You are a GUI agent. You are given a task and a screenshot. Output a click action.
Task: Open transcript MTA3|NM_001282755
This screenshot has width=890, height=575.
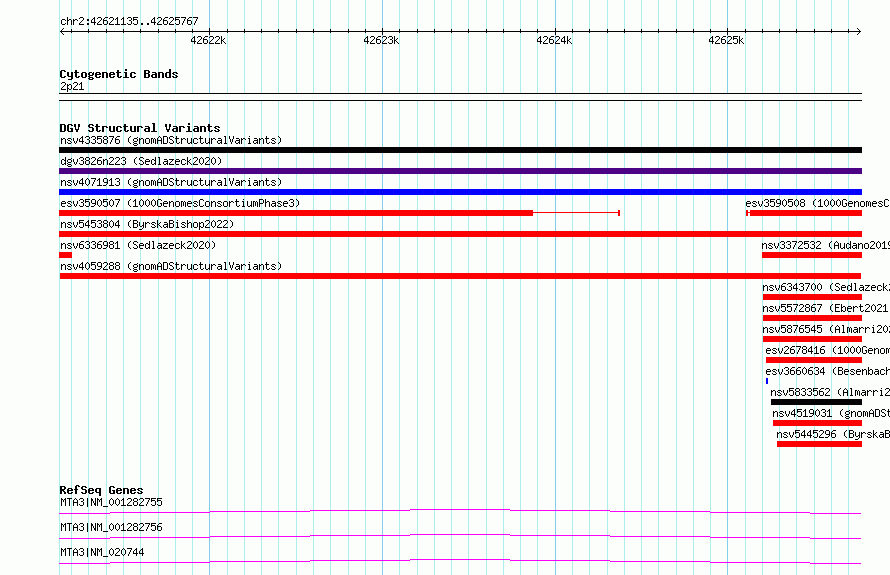tap(111, 502)
